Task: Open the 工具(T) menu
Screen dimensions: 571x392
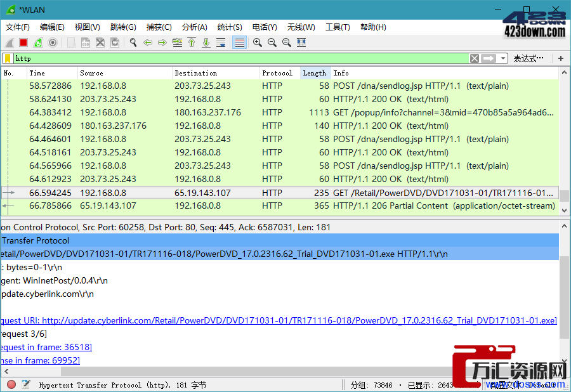Action: pyautogui.click(x=338, y=27)
